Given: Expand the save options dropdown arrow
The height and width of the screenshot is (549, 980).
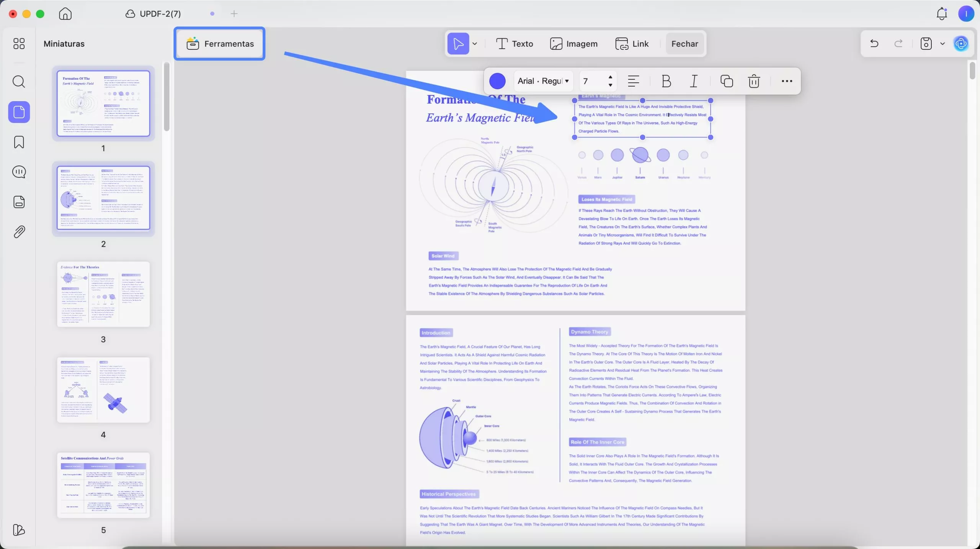Looking at the screenshot, I should pos(942,44).
